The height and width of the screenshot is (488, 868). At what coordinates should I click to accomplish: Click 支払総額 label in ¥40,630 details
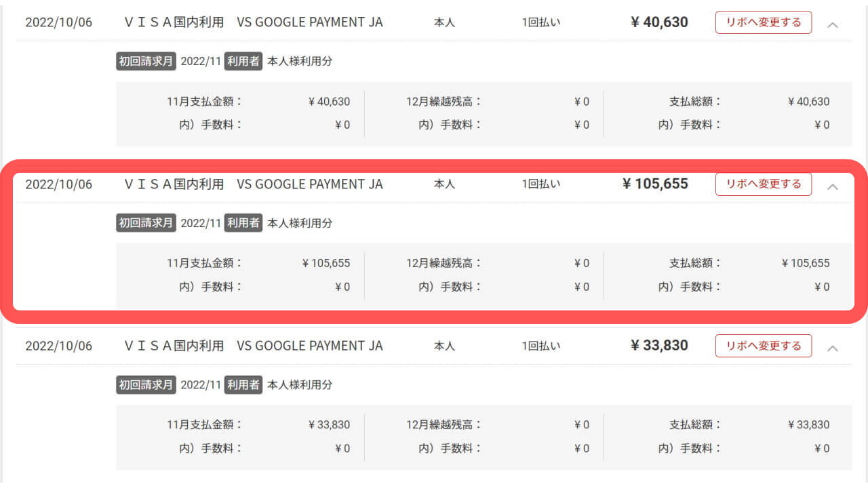point(695,102)
